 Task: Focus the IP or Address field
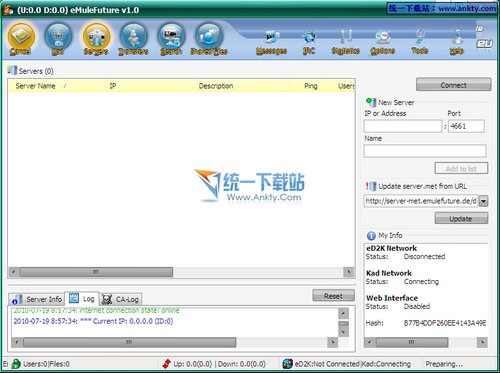pyautogui.click(x=403, y=126)
